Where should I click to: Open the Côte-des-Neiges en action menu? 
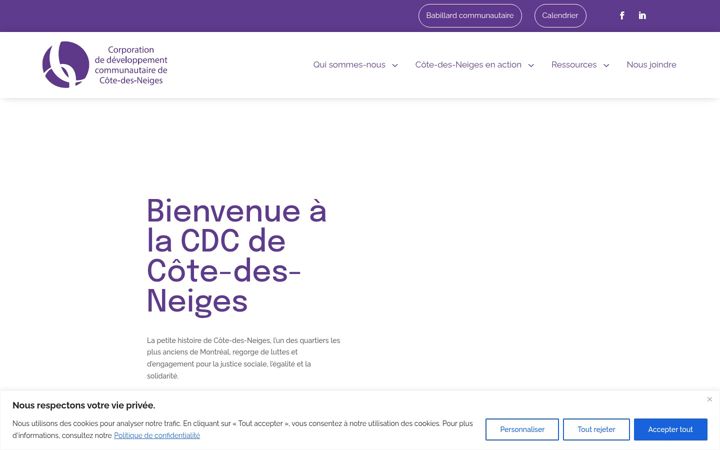coord(468,65)
